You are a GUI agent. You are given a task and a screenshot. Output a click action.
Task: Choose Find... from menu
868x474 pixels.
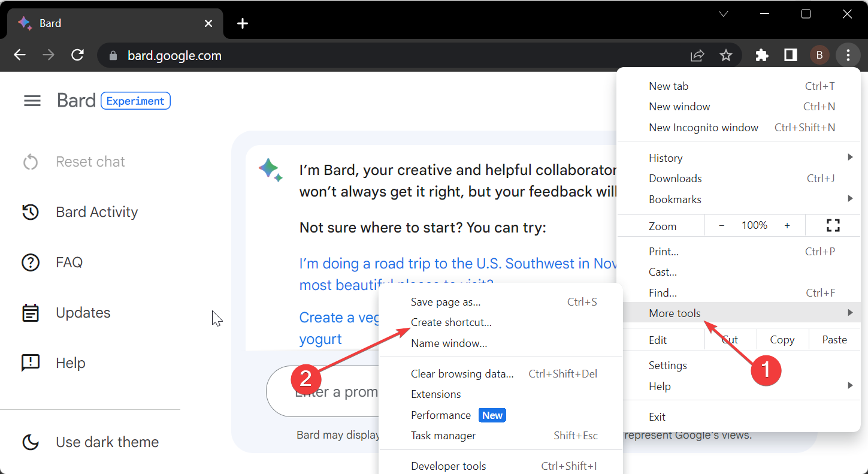(739, 293)
